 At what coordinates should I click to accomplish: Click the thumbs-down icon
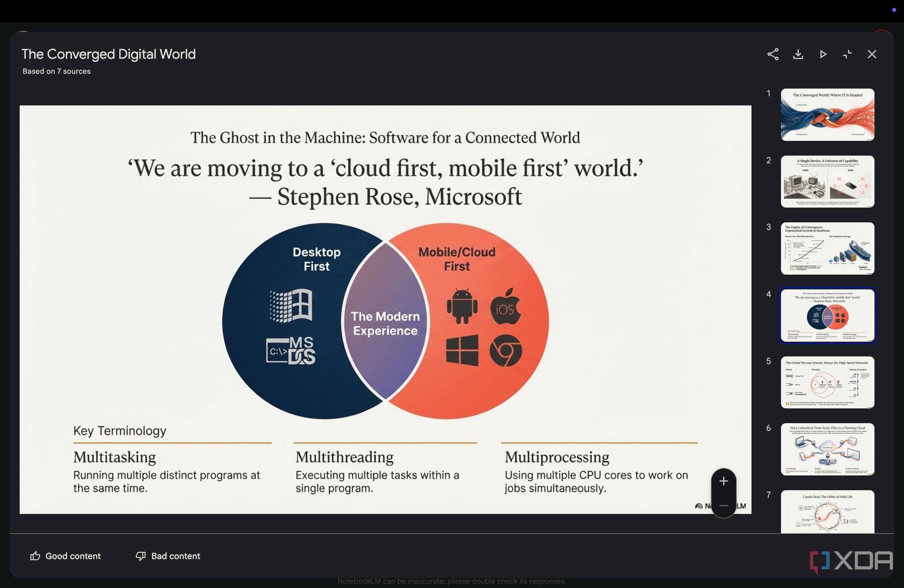click(141, 556)
